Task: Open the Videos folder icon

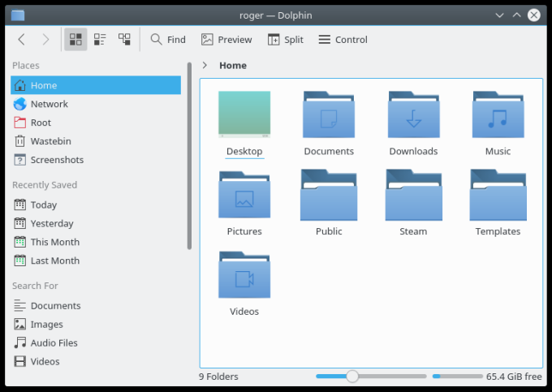Action: [x=244, y=279]
